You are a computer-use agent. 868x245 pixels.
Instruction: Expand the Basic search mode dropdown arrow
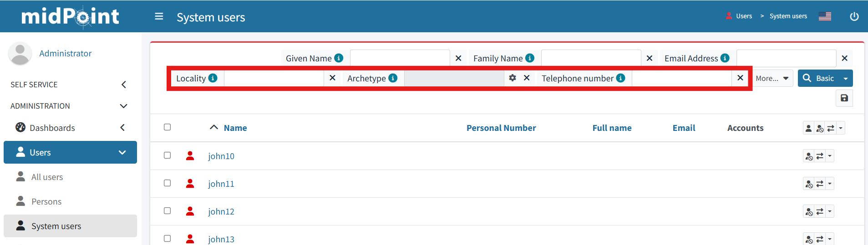click(846, 78)
